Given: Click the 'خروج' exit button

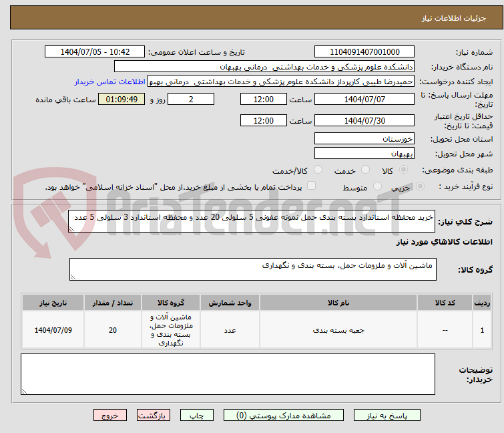Looking at the screenshot, I should point(110,415).
